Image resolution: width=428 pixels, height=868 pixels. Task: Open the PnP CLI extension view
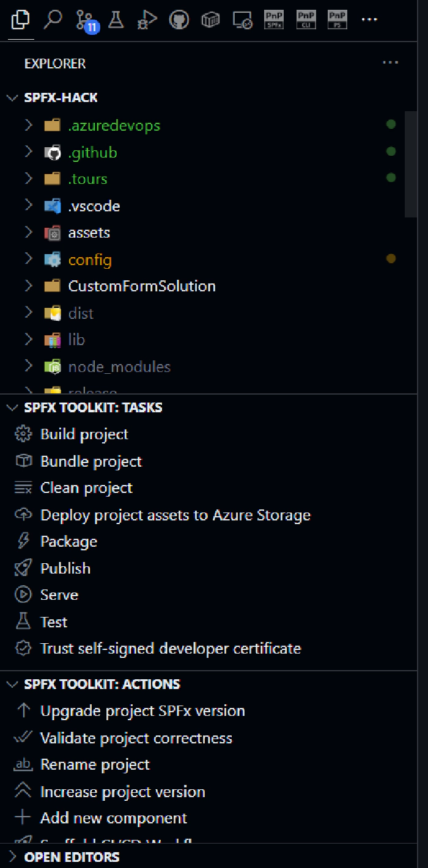point(305,20)
